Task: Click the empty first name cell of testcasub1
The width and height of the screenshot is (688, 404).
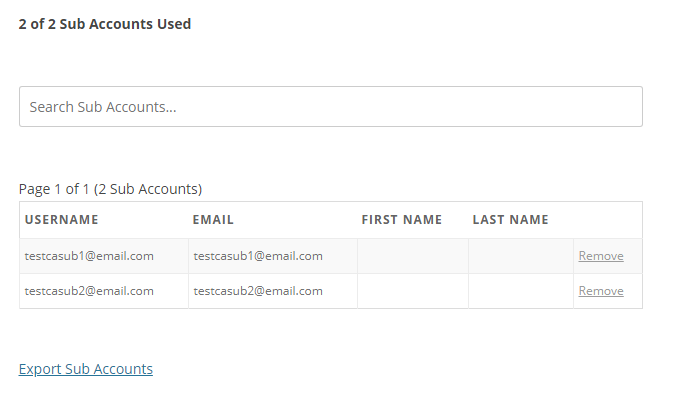Action: click(413, 256)
